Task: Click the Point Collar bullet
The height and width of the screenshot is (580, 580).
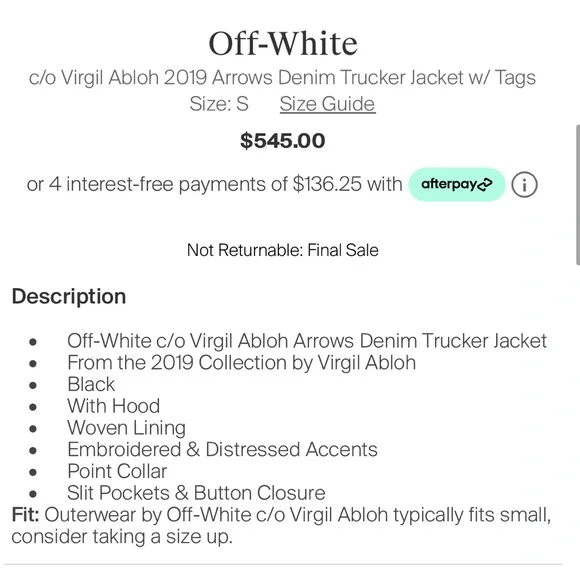Action: [117, 471]
